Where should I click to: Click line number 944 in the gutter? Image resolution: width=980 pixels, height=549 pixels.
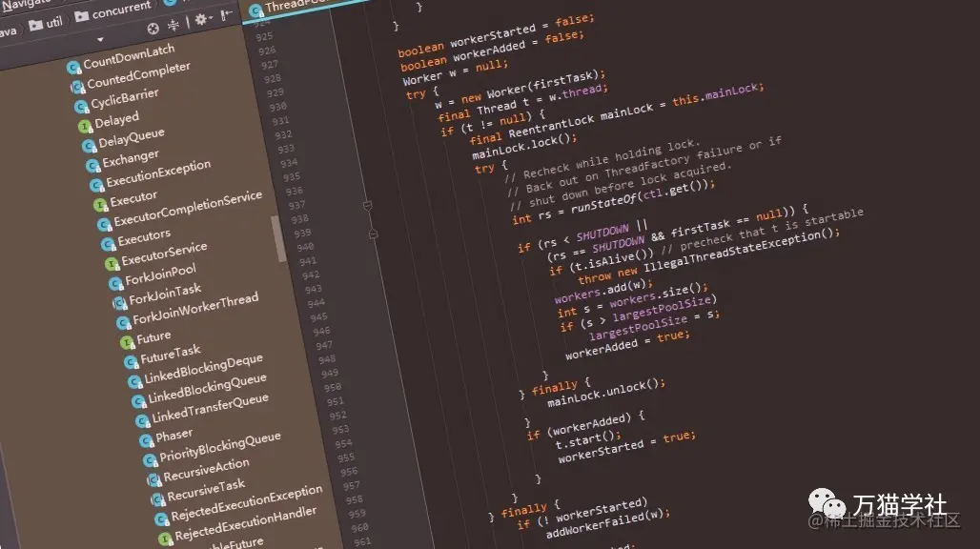click(316, 303)
